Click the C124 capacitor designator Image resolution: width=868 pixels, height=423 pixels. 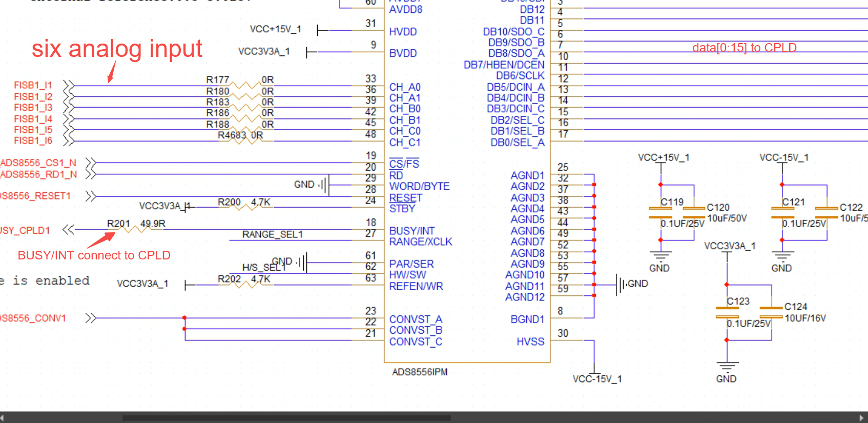pos(796,306)
